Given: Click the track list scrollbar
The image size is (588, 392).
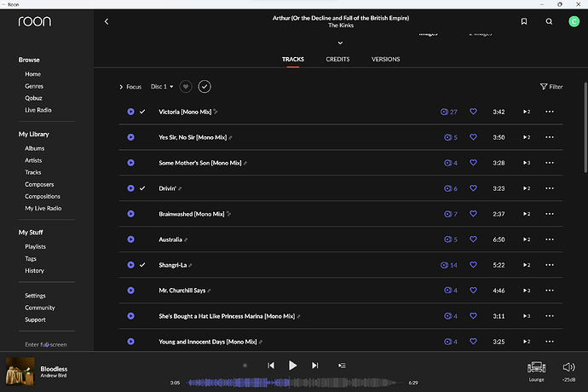Looking at the screenshot, I should (x=585, y=128).
